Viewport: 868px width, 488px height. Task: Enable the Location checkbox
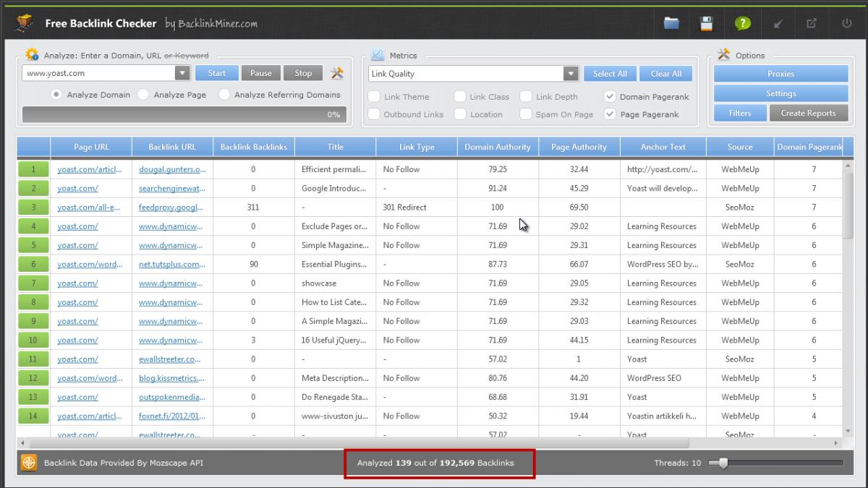pos(460,114)
